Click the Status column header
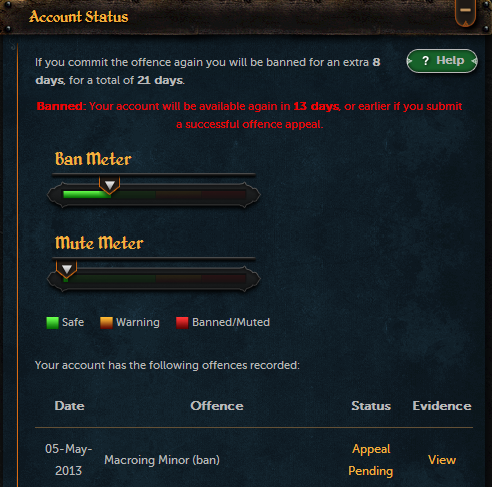492x487 pixels. tap(371, 406)
